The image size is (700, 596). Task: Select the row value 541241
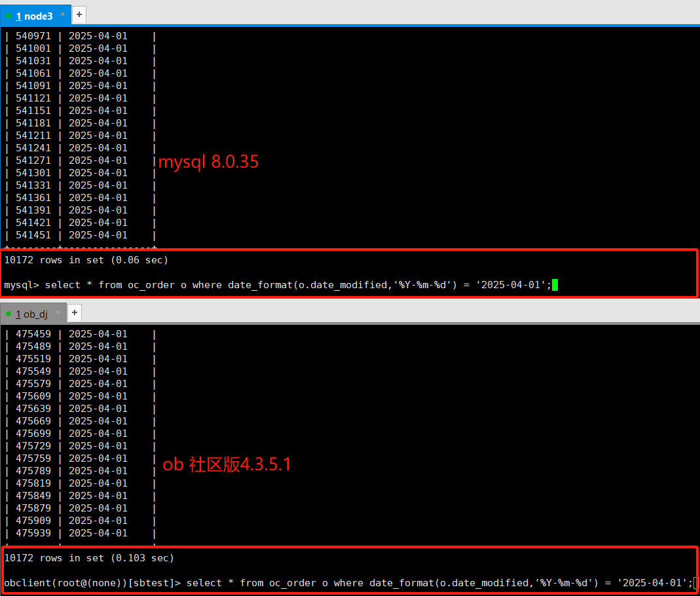click(33, 148)
